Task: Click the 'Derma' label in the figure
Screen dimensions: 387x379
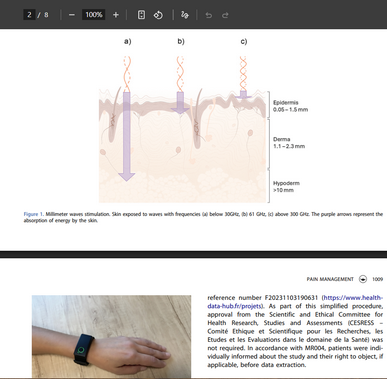Action: click(281, 139)
